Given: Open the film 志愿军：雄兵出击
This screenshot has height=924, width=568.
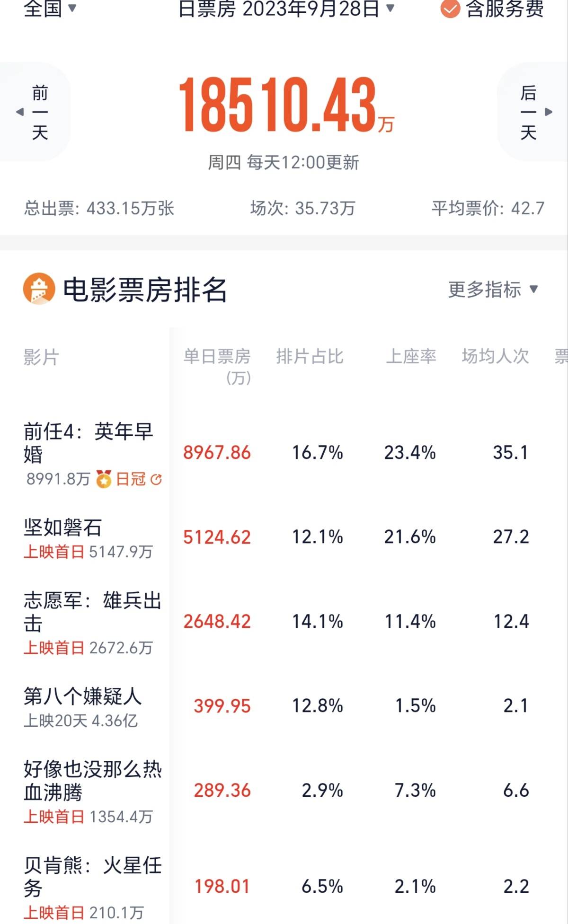Looking at the screenshot, I should [x=92, y=611].
